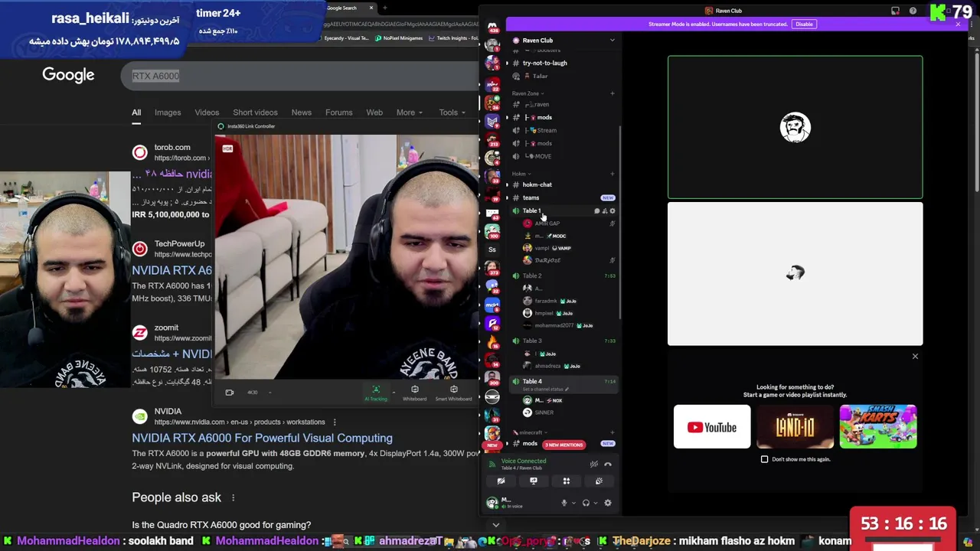980x551 pixels.
Task: Open People also ask options dots
Action: pyautogui.click(x=233, y=497)
